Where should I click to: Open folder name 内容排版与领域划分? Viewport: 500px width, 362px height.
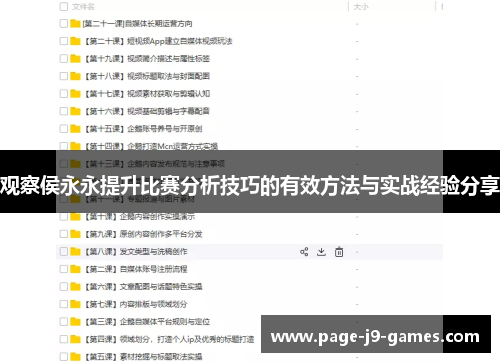coord(154,304)
